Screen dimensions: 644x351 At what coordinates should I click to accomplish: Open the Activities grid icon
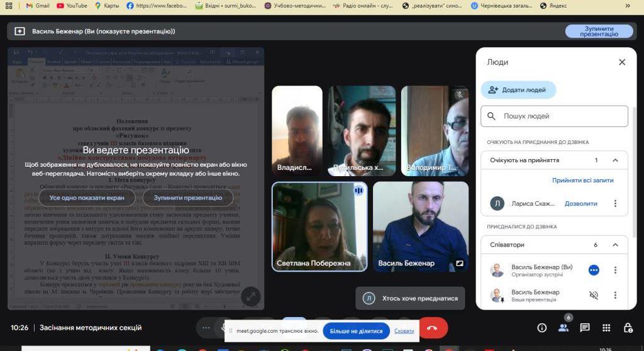tap(606, 328)
